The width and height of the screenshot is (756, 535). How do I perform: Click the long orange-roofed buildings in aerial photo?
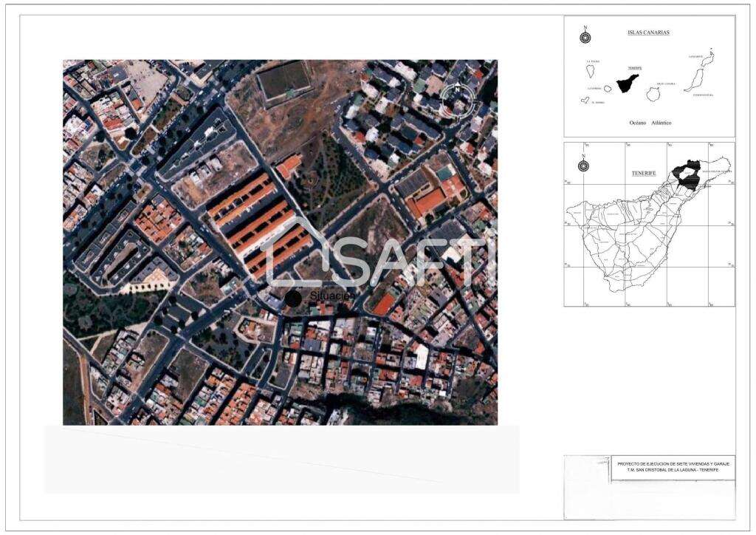258,219
